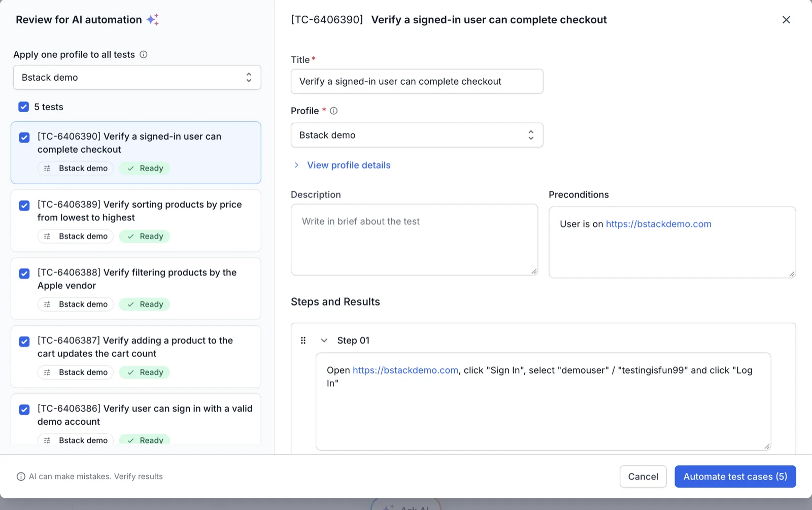Uncheck TC-6406388 Apple vendor filter test

click(24, 274)
